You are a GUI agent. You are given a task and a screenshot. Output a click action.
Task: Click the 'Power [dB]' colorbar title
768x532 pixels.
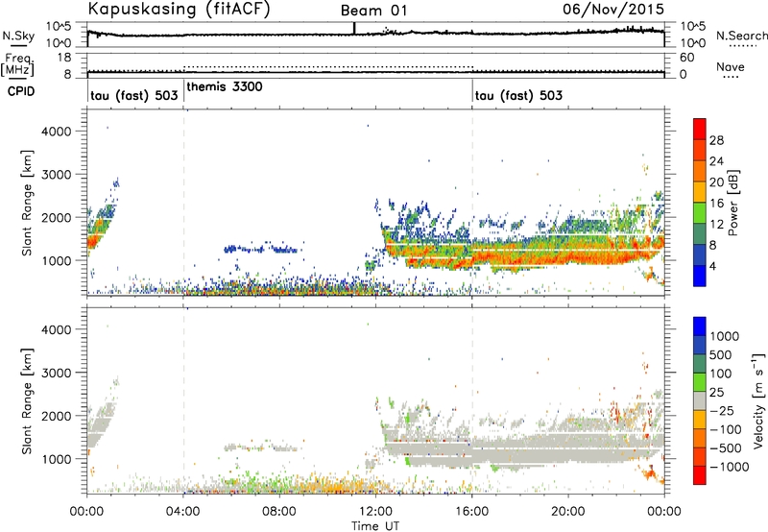pos(732,203)
